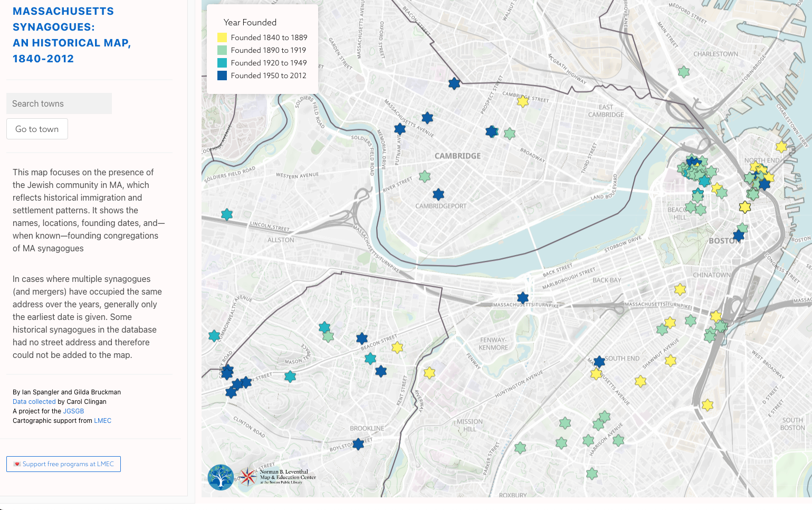Open the green star marker near River Street
This screenshot has height=510, width=812.
(425, 176)
